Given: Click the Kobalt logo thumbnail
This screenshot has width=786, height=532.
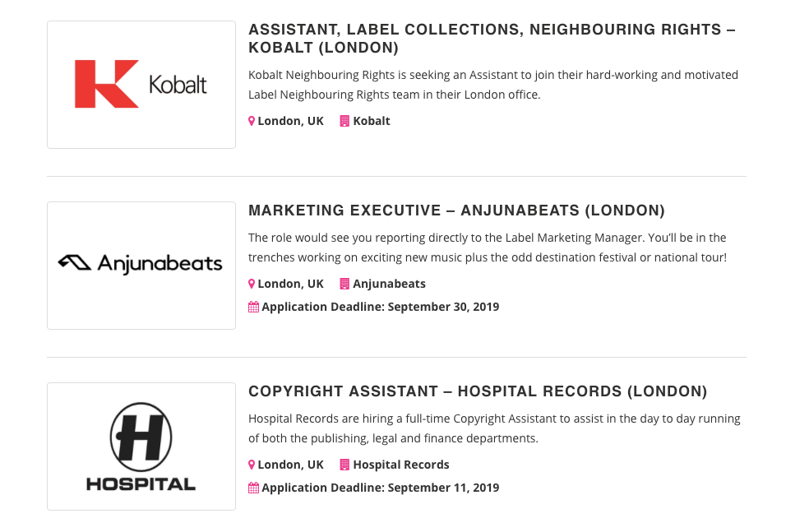Looking at the screenshot, I should (x=141, y=85).
